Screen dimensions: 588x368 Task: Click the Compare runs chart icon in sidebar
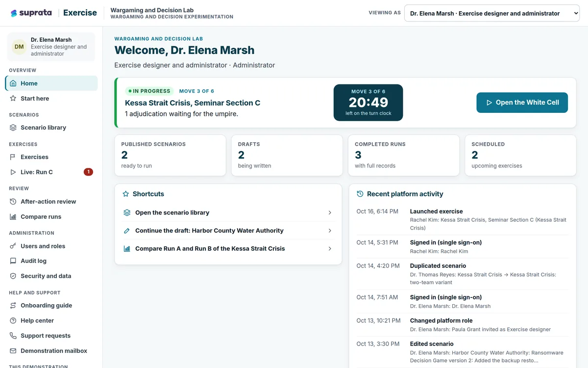[x=13, y=217]
